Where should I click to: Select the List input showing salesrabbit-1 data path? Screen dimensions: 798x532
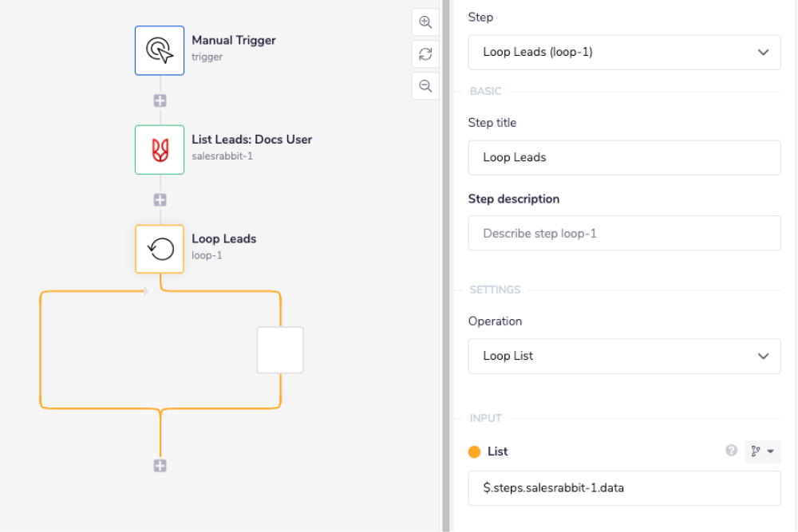624,487
